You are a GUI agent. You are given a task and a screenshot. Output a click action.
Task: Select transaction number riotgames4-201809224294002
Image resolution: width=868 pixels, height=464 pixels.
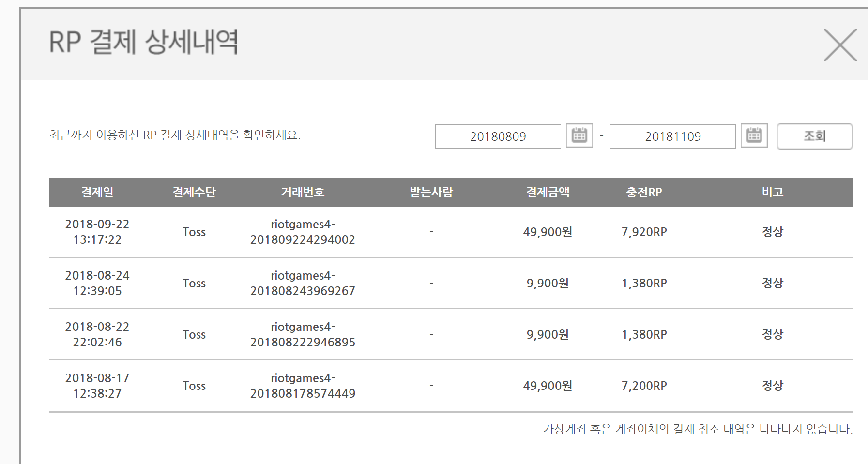pos(303,232)
